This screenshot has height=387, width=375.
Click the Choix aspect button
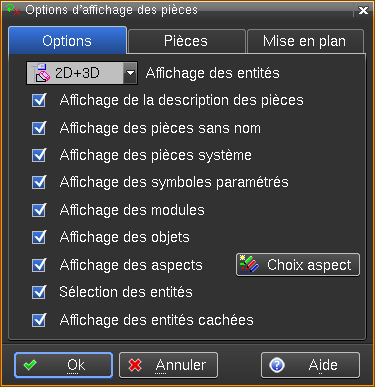tap(298, 265)
